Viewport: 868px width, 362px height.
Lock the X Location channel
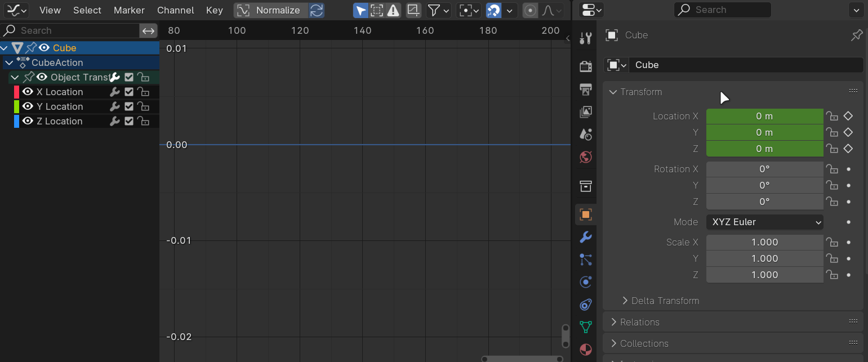pyautogui.click(x=144, y=92)
